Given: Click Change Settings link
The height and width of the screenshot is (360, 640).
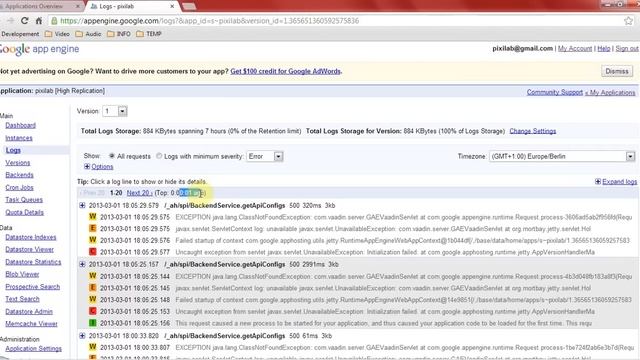Looking at the screenshot, I should [533, 131].
